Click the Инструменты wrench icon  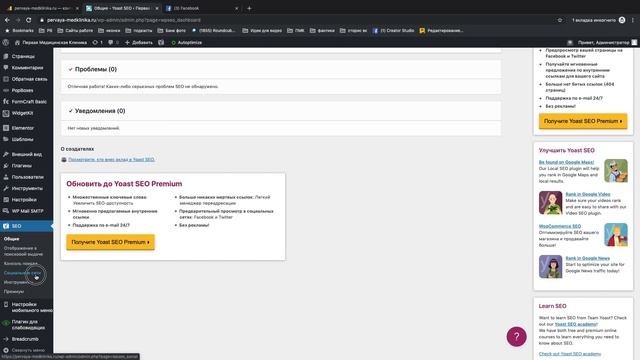click(6, 189)
